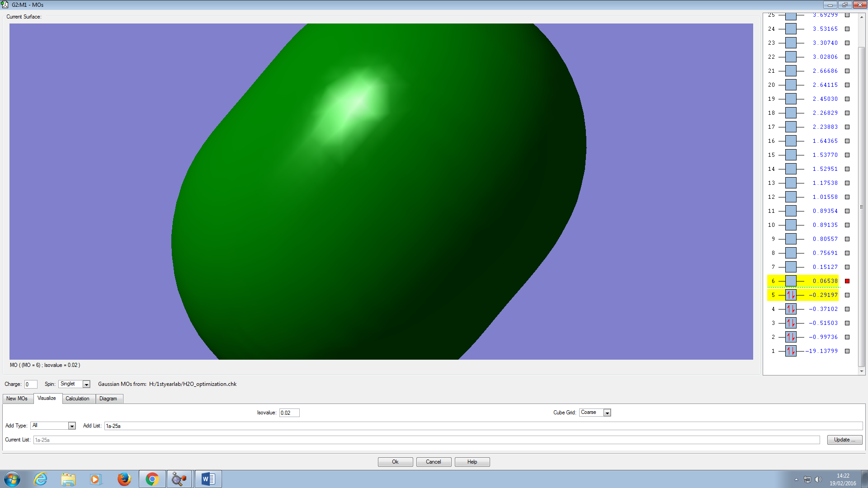
Task: Click the Update button
Action: (844, 440)
